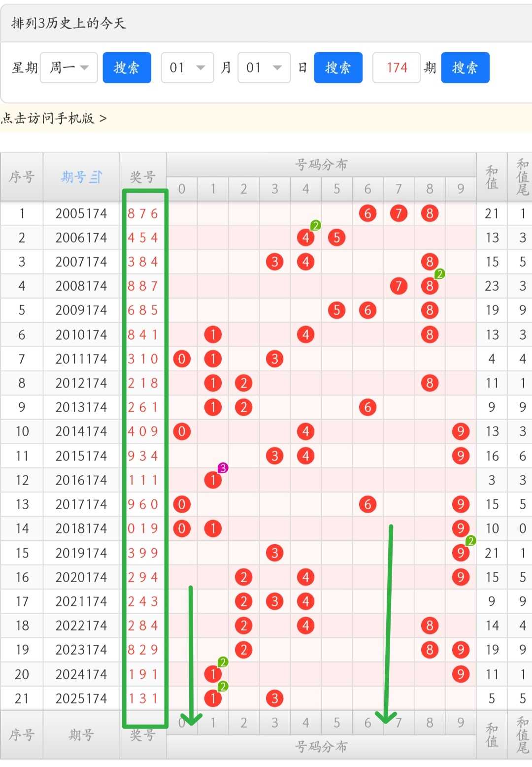Screen dimensions: 532x767
Task: Click top header digit 5 in 号码分布
Action: [x=336, y=189]
